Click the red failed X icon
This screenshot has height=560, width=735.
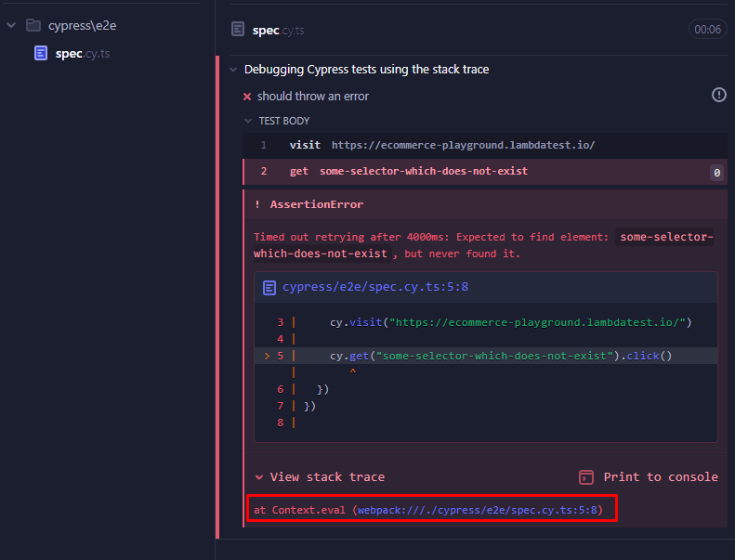click(x=247, y=97)
